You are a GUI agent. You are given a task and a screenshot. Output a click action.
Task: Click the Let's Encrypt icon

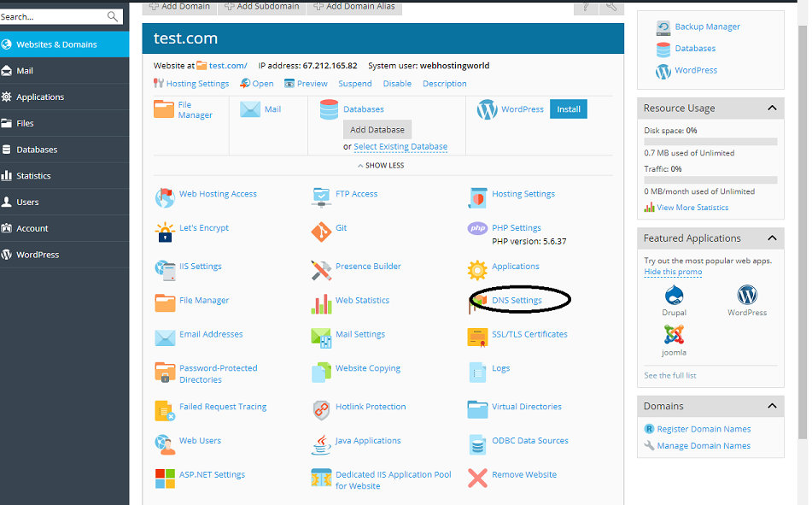pyautogui.click(x=165, y=232)
